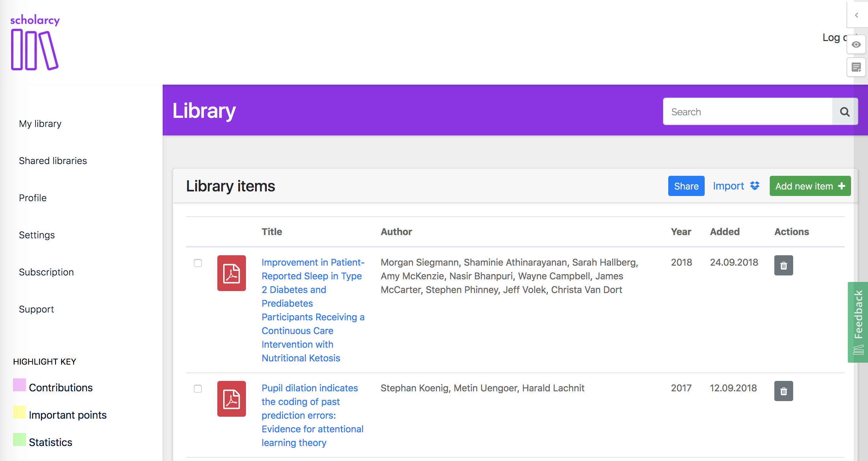868x461 pixels.
Task: Delete the 2018 diabetes sleep paper
Action: pyautogui.click(x=783, y=265)
